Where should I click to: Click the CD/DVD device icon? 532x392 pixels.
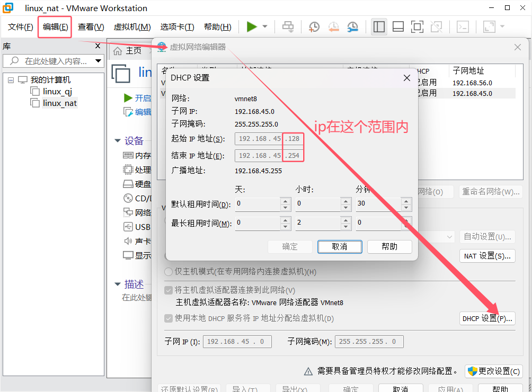coord(128,198)
